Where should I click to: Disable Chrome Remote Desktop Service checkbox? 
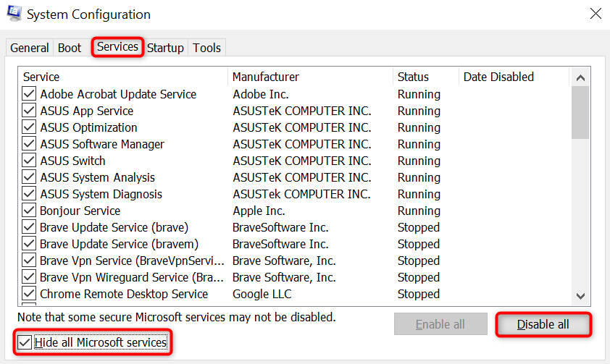click(x=29, y=294)
